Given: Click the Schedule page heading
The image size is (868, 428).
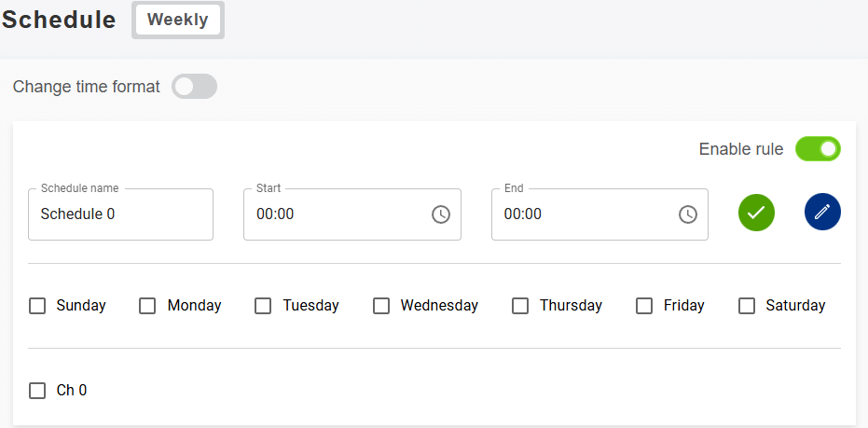Looking at the screenshot, I should click(59, 20).
